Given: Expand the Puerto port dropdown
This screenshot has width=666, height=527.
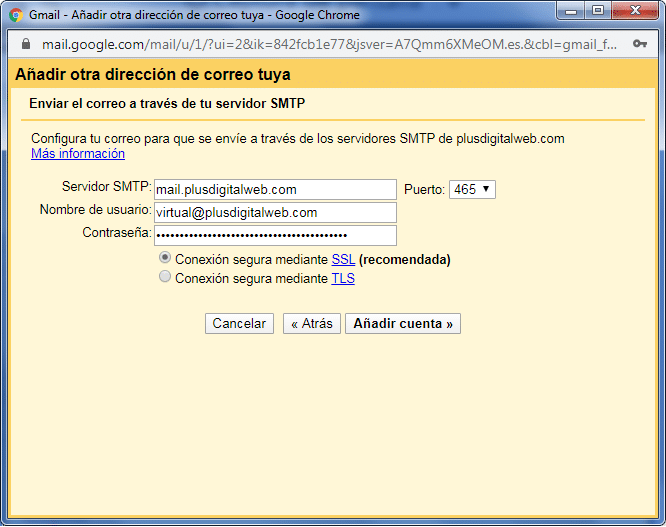Looking at the screenshot, I should point(472,189).
